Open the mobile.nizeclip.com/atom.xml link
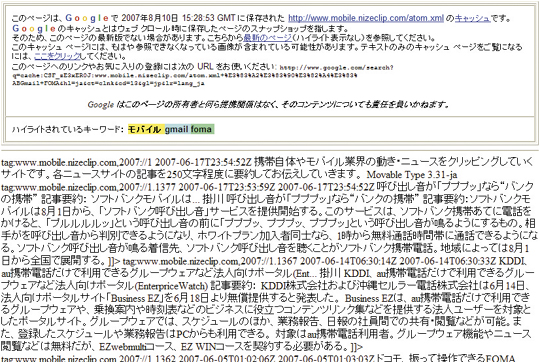Image resolution: width=540 pixels, height=362 pixels. click(x=366, y=18)
